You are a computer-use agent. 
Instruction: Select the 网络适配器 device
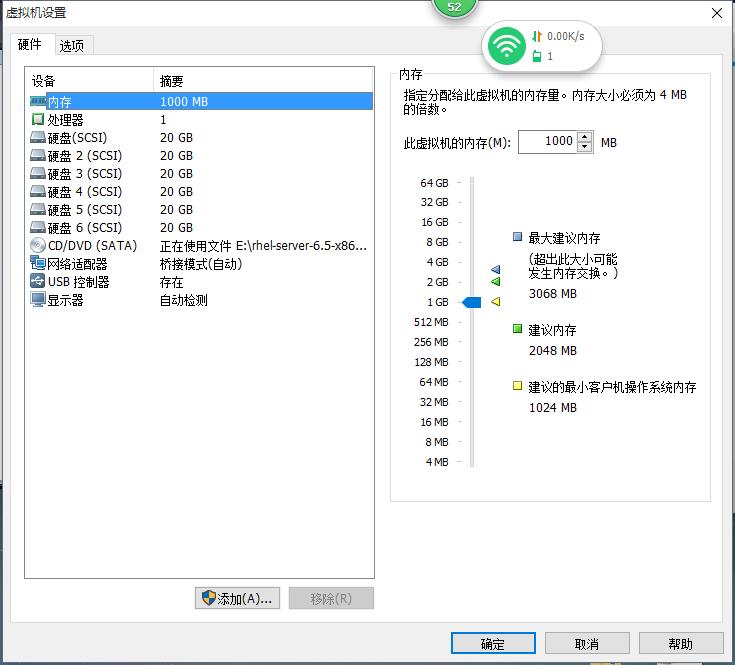[201, 264]
